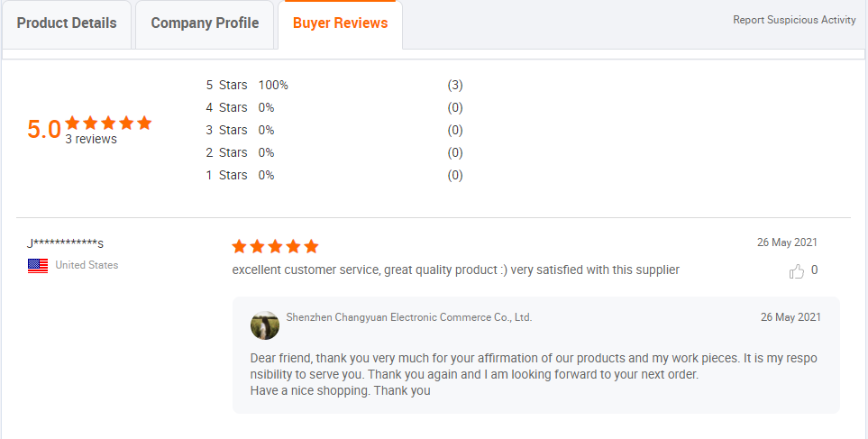This screenshot has width=868, height=439.
Task: Filter reviews by 5 Stars row
Action: pyautogui.click(x=226, y=86)
